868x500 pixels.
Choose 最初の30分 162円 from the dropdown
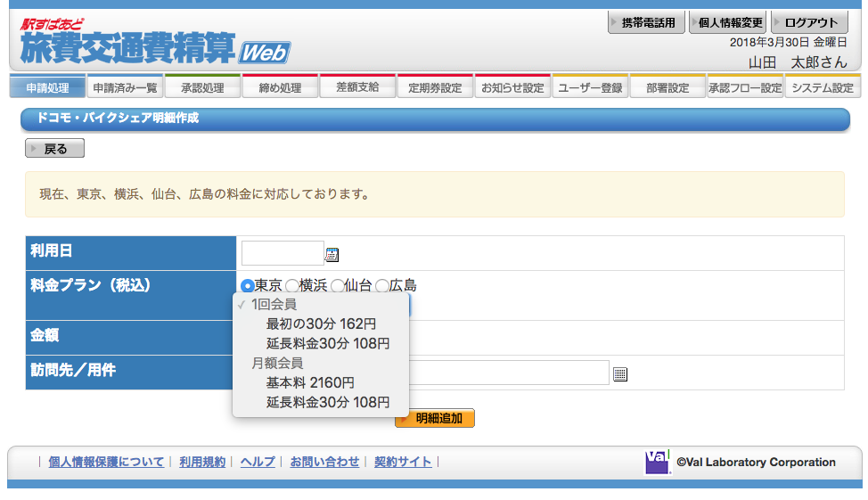(x=321, y=324)
